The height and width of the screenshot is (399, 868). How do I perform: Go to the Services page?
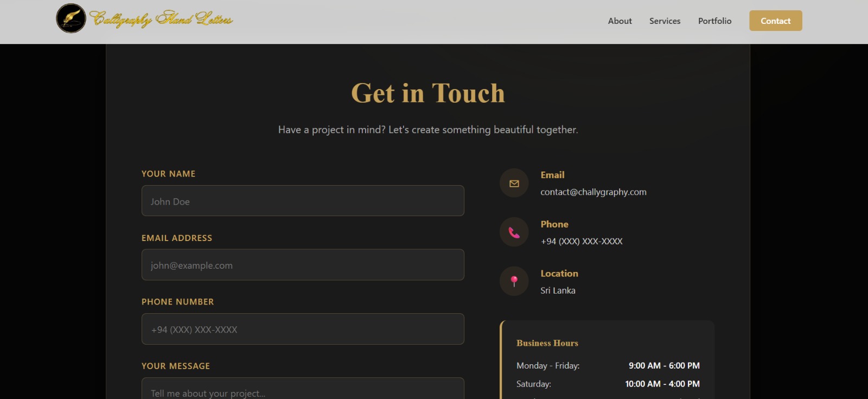tap(665, 21)
